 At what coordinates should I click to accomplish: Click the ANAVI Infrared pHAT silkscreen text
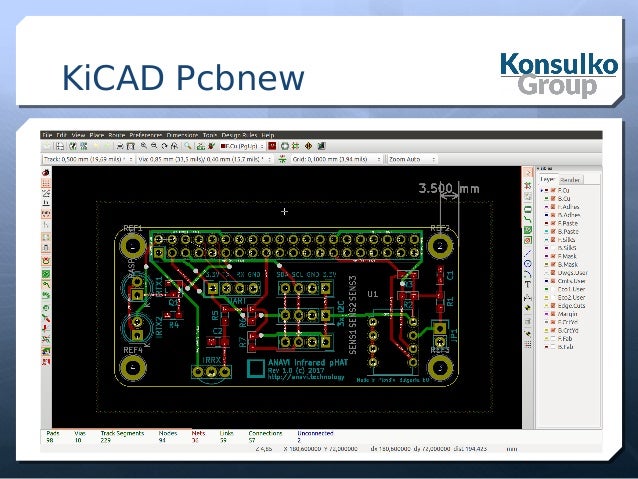(x=308, y=362)
